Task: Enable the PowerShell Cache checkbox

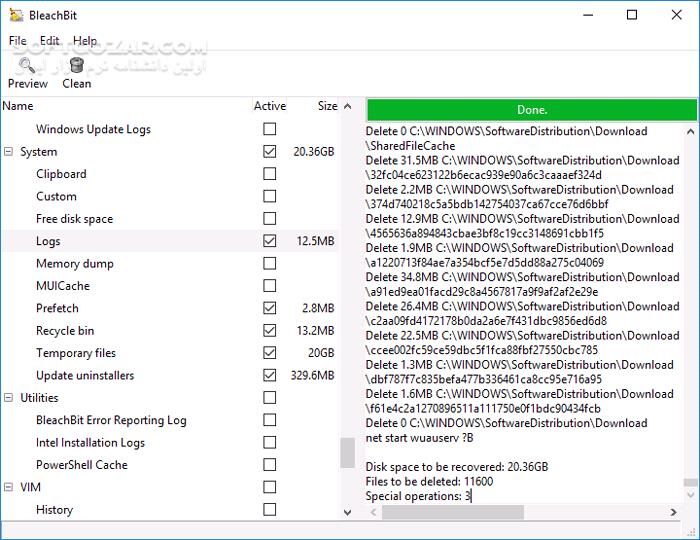Action: tap(270, 465)
